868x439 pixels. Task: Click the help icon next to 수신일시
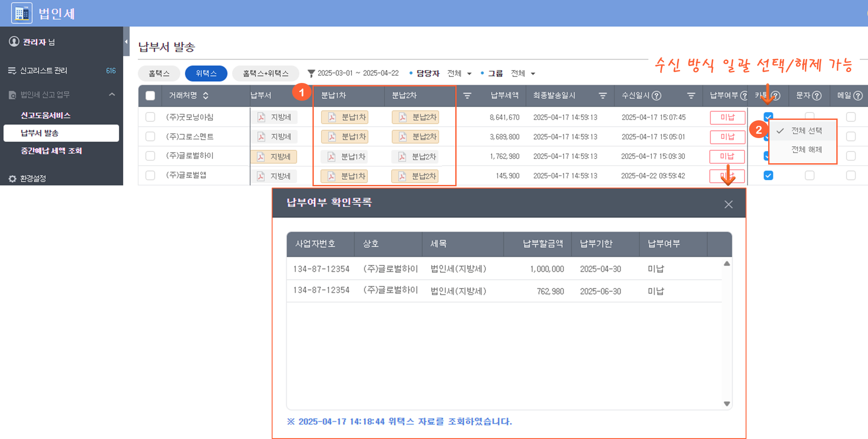click(x=657, y=96)
